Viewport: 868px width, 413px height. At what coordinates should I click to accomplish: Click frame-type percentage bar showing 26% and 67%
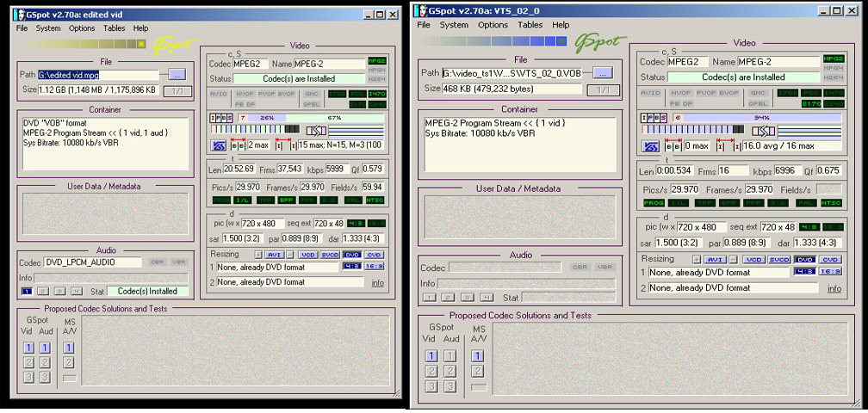(x=311, y=118)
